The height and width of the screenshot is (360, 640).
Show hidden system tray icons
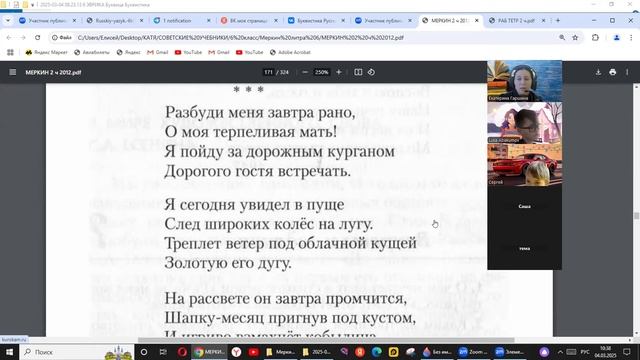(x=560, y=352)
